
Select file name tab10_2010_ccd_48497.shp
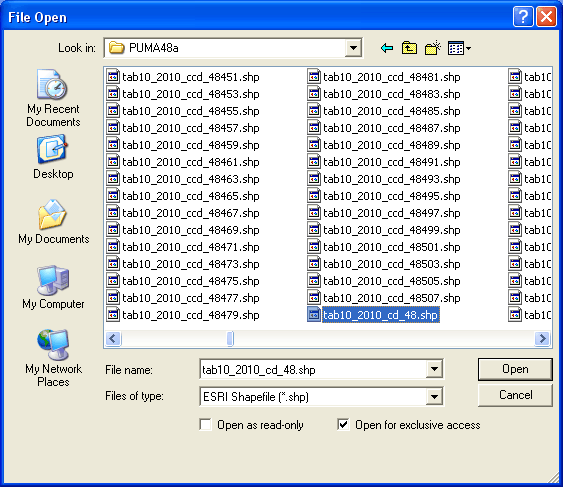point(392,213)
